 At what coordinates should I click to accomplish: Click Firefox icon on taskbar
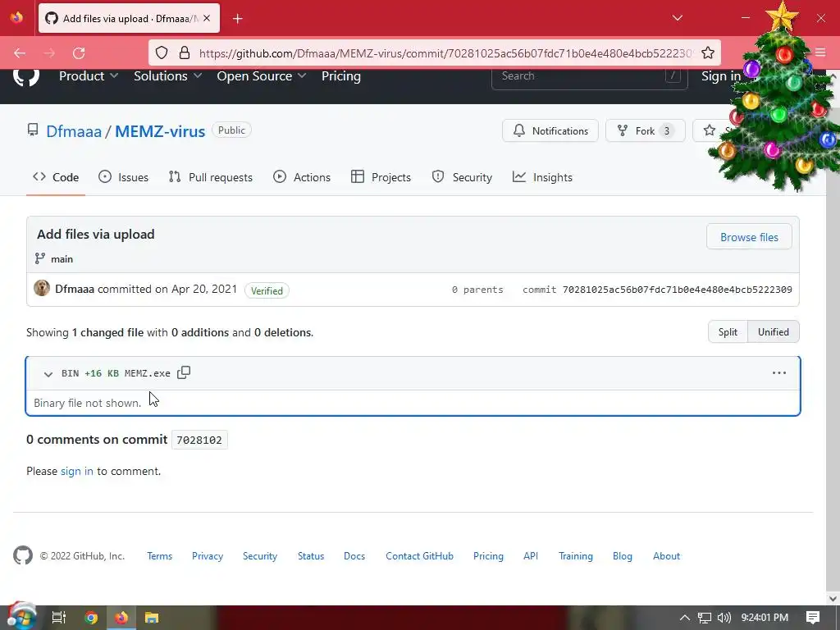[121, 618]
